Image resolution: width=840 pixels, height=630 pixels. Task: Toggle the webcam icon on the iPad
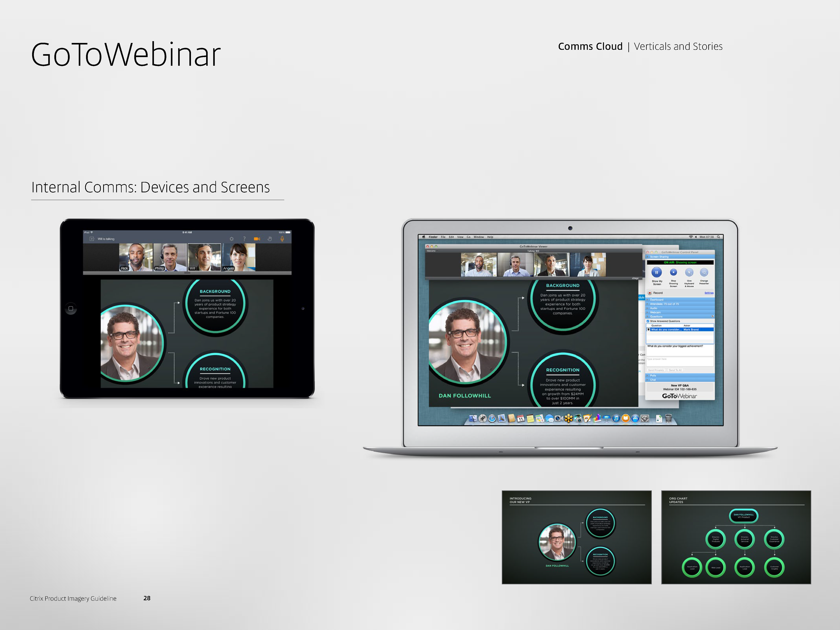click(x=257, y=239)
